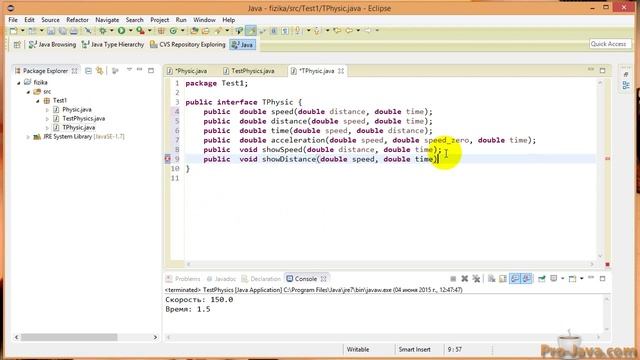Open the Navigate menu
The image size is (640, 360).
click(107, 20)
